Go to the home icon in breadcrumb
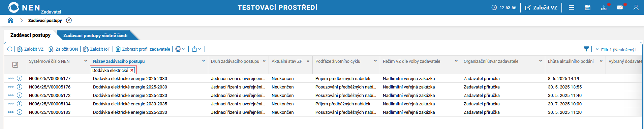This screenshot has width=644, height=129. point(10,20)
